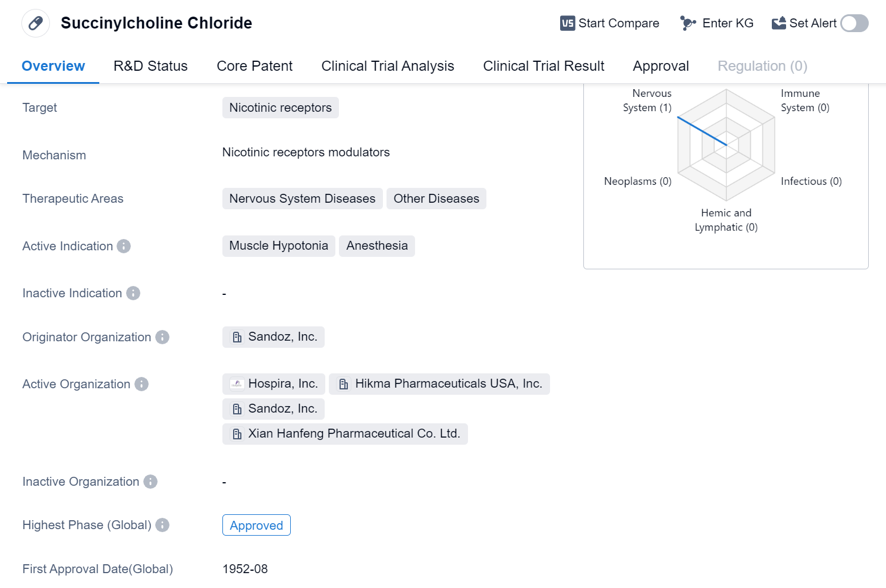Open Hikma Pharmaceuticals USA, Inc. organization
Image resolution: width=886 pixels, height=588 pixels.
coord(439,384)
